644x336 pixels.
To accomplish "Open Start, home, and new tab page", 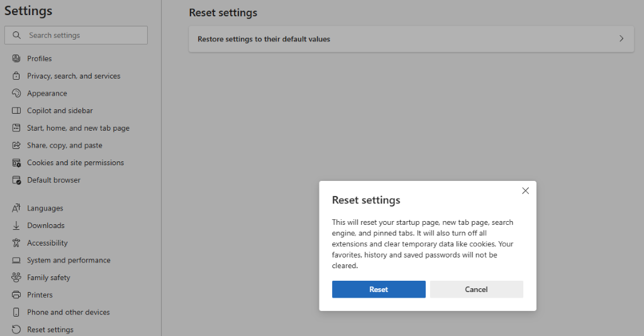I will 78,128.
